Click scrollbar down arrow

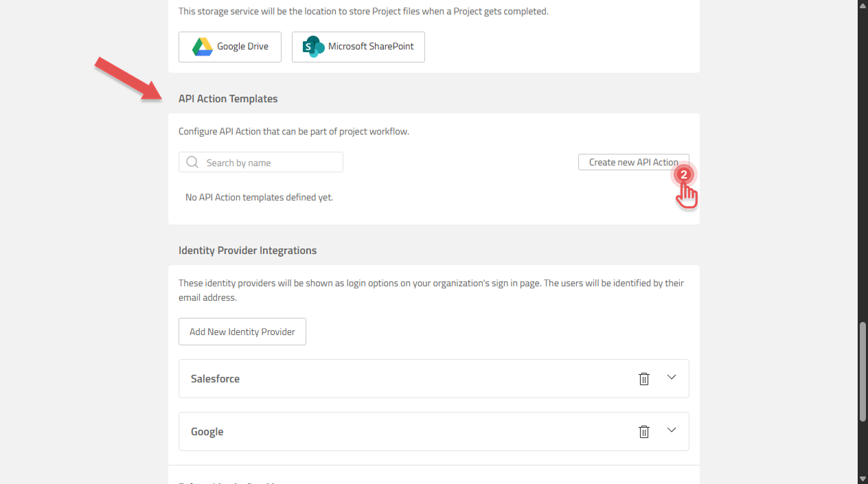863,479
